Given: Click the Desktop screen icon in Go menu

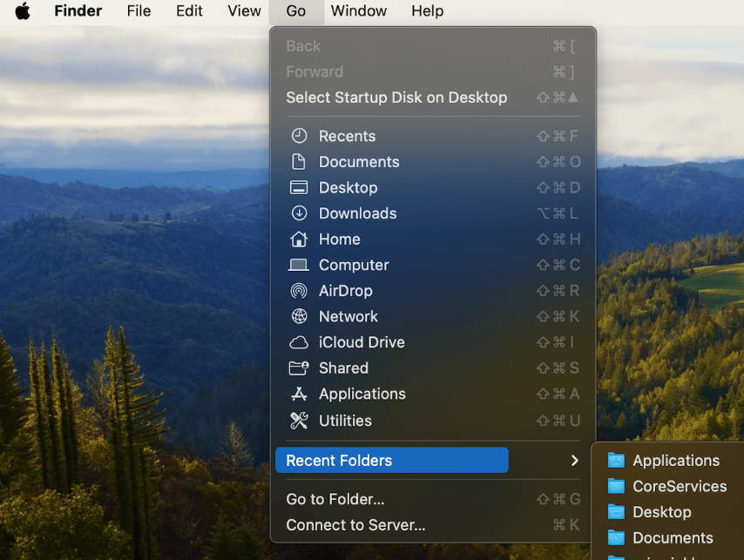Looking at the screenshot, I should pos(299,187).
